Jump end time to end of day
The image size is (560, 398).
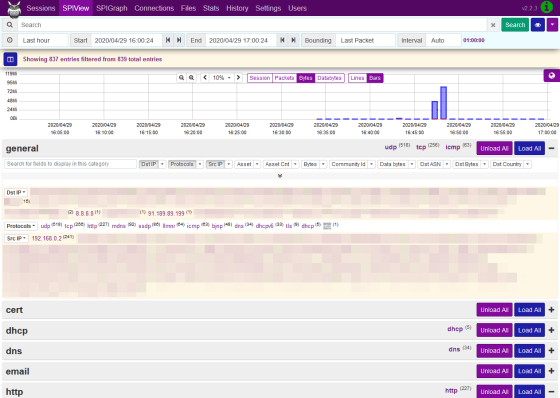coord(293,40)
